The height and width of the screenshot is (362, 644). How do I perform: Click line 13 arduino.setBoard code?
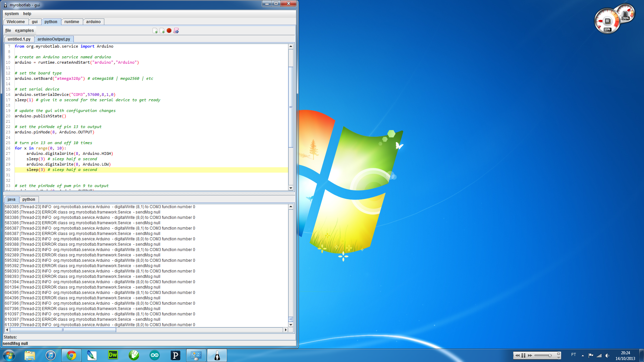pyautogui.click(x=84, y=79)
